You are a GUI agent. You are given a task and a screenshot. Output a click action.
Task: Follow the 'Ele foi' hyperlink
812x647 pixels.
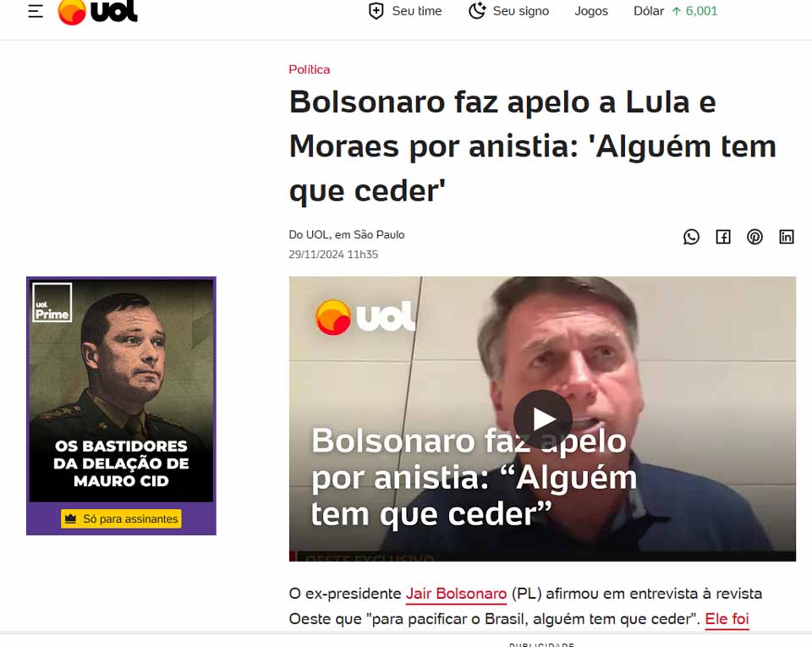727,619
